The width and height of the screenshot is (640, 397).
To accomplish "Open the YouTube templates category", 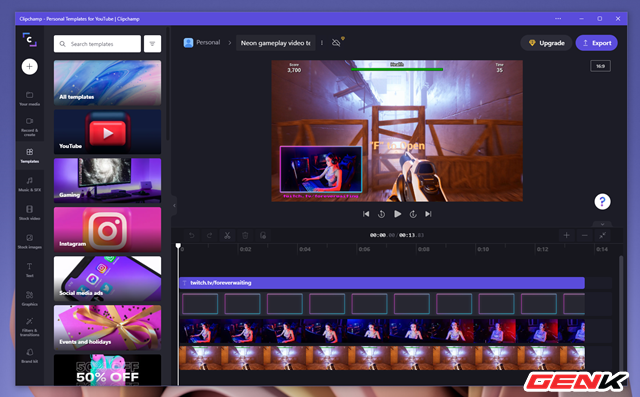I will point(107,131).
